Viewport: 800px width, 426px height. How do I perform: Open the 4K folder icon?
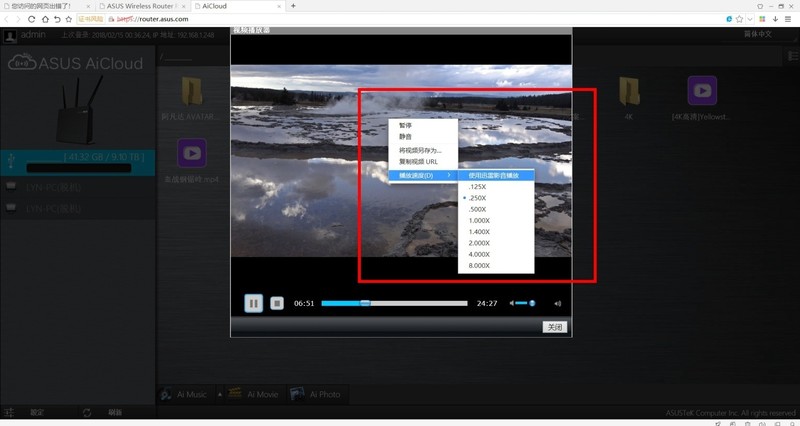629,91
